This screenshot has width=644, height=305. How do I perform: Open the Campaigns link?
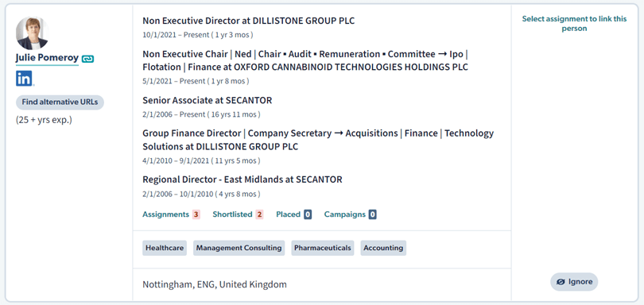tap(344, 214)
